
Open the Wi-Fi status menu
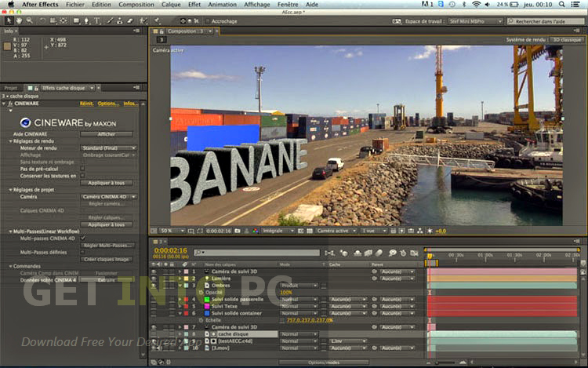coord(476,5)
